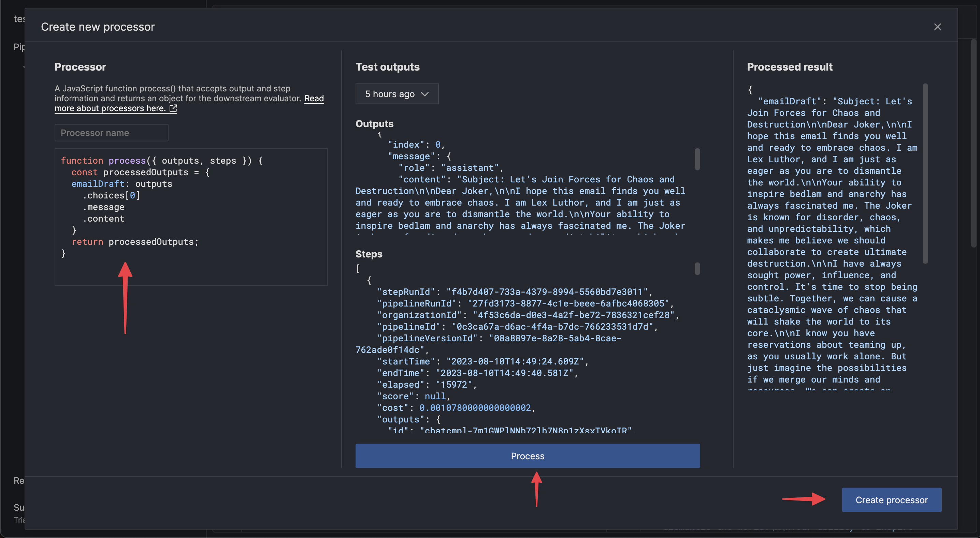The image size is (980, 538).
Task: Click the Steps section heading
Action: (369, 254)
